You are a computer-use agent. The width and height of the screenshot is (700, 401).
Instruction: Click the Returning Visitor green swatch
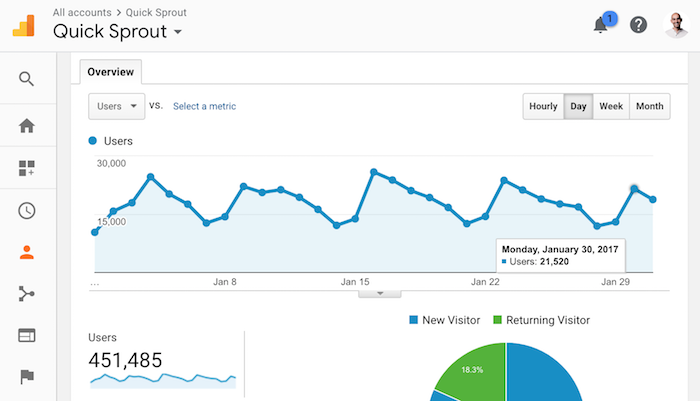[x=497, y=320]
